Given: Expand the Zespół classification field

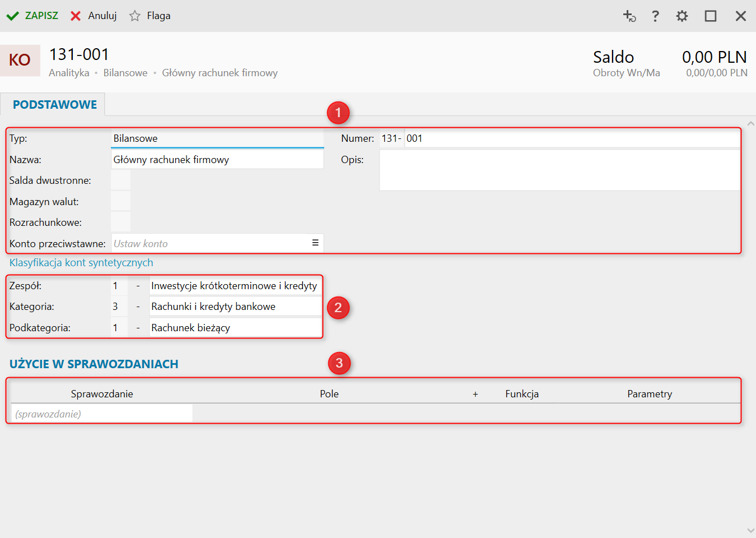Looking at the screenshot, I should pyautogui.click(x=234, y=286).
